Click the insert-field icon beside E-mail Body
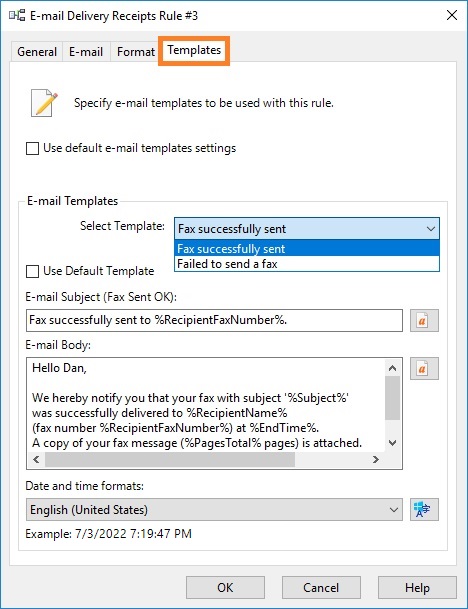The width and height of the screenshot is (468, 609). click(x=424, y=368)
